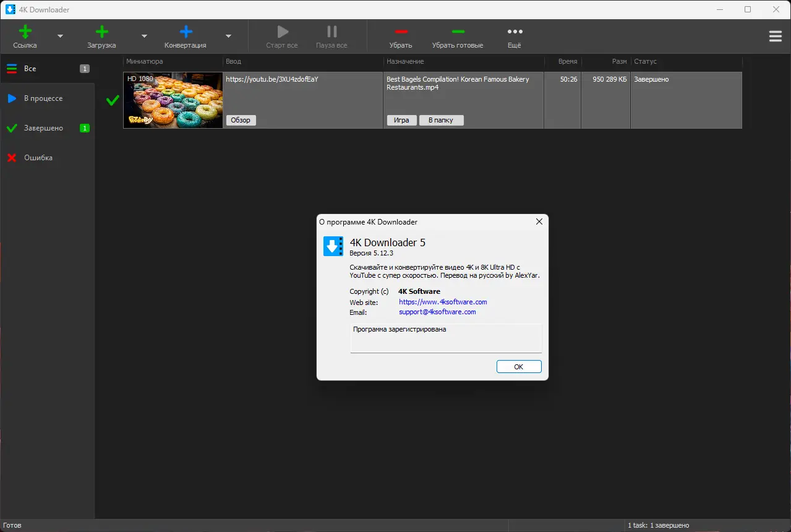This screenshot has width=791, height=532.
Task: Click the В папку button
Action: (x=442, y=120)
